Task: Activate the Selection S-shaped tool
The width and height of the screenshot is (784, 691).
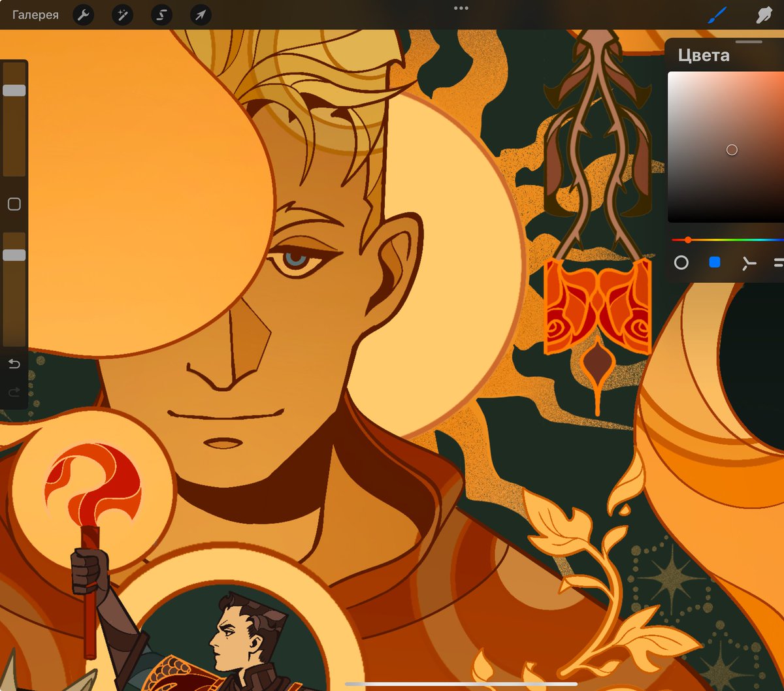Action: tap(161, 14)
